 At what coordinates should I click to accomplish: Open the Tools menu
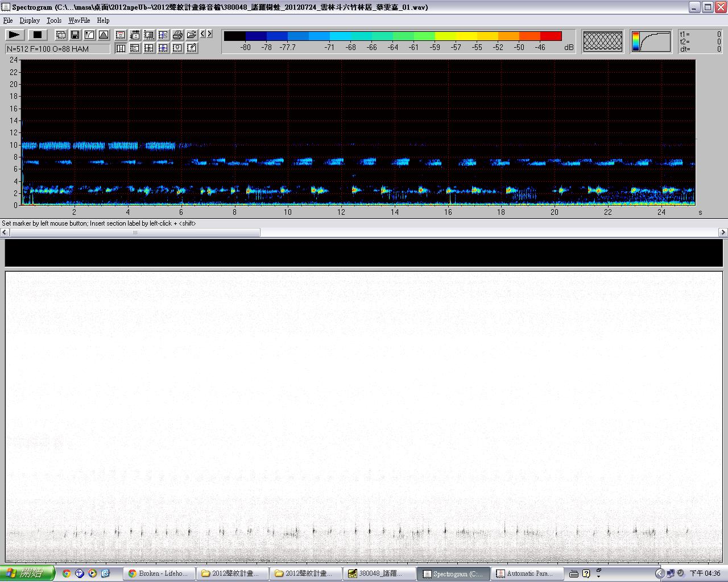tap(54, 20)
